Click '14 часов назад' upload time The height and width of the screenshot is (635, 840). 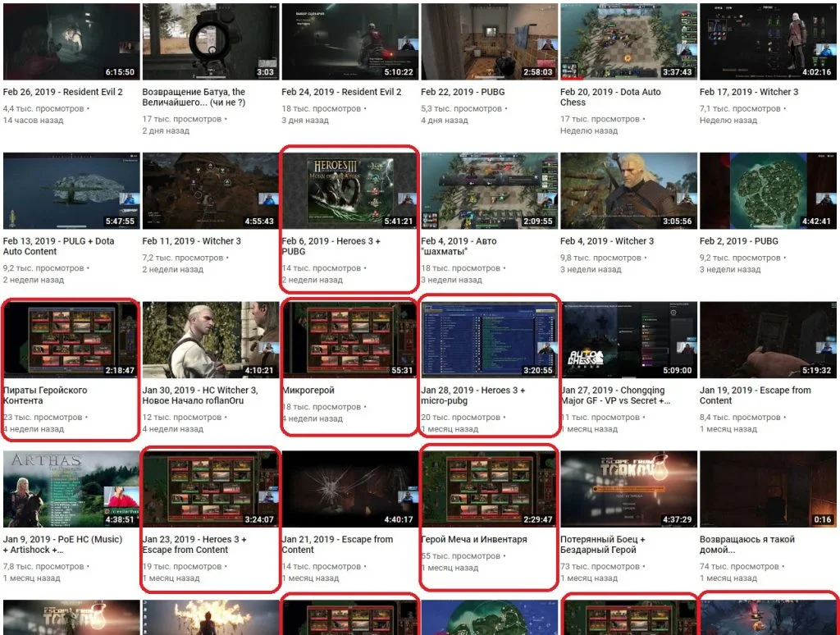[33, 120]
